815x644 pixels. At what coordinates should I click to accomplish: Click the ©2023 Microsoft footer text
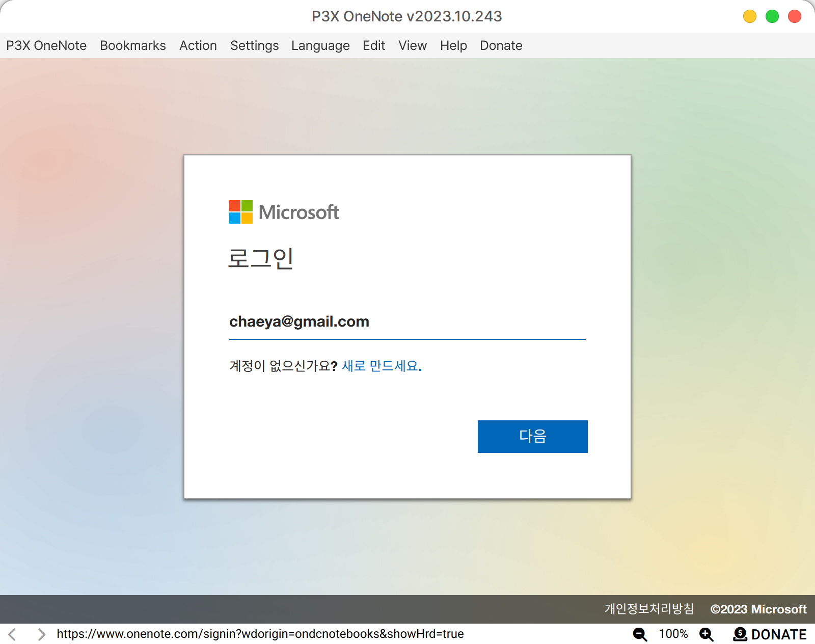(758, 609)
